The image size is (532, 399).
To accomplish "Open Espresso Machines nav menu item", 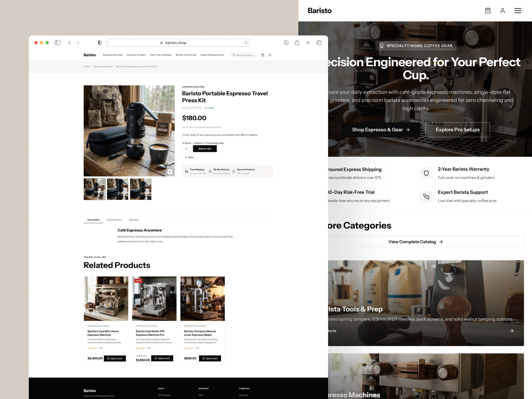I will 112,55.
